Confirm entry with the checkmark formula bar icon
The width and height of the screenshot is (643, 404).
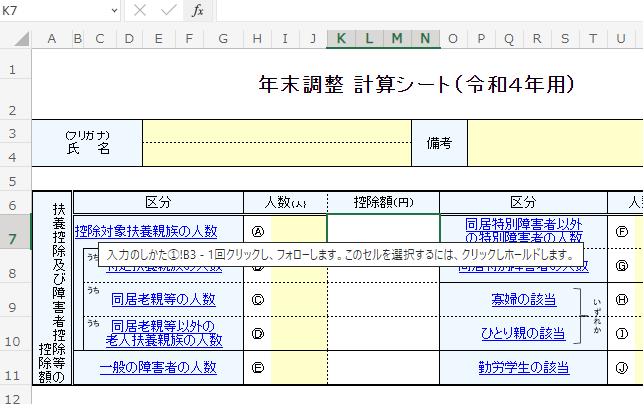point(169,11)
